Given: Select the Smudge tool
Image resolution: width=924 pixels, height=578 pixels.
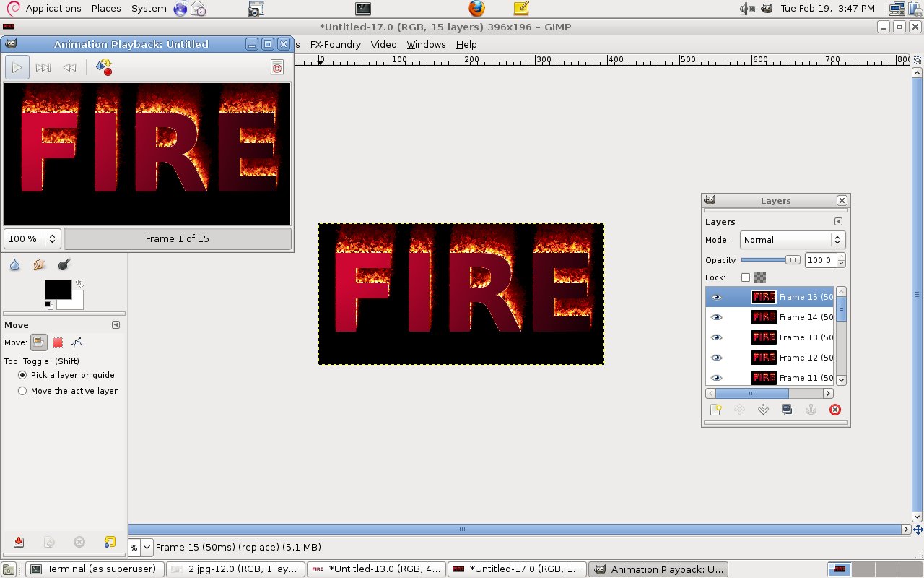Looking at the screenshot, I should (39, 264).
